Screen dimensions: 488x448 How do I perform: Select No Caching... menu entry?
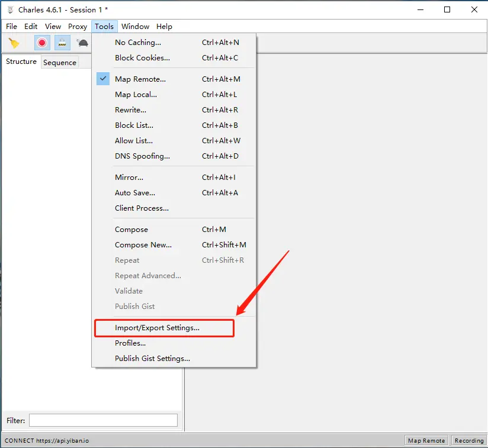click(174, 42)
